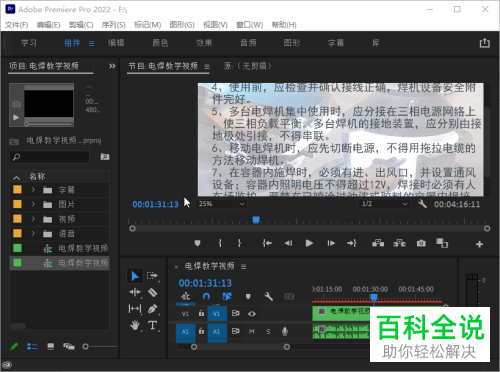Open the 1/2 playback resolution dropdown

384,204
